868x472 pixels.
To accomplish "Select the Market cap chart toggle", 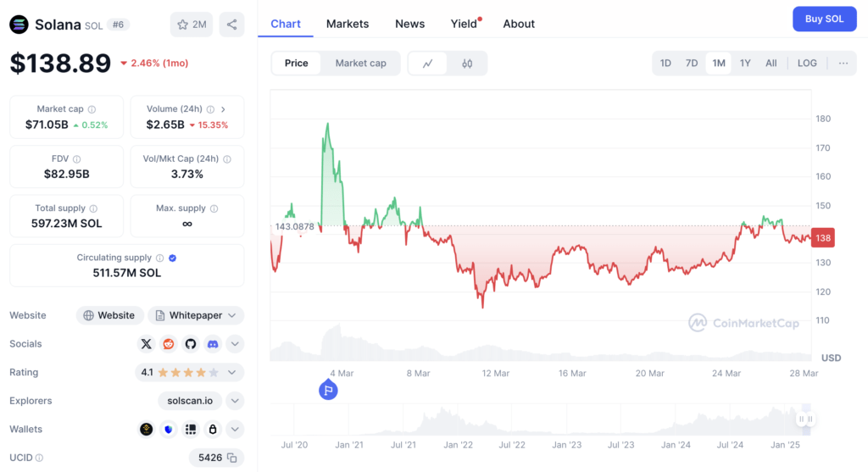I will pos(360,63).
